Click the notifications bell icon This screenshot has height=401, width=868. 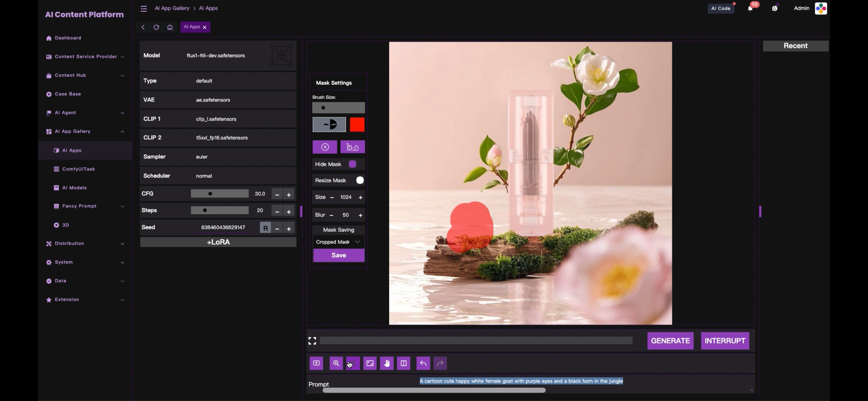tap(750, 9)
